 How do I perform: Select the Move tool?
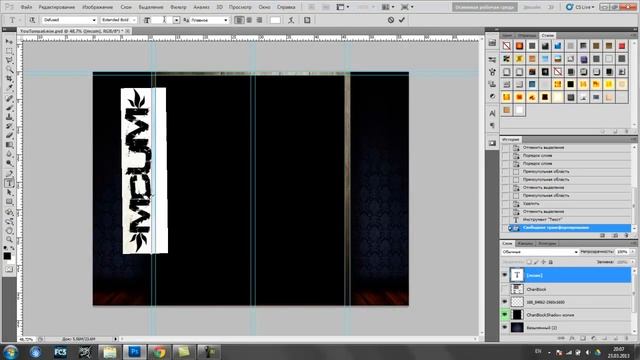click(9, 42)
